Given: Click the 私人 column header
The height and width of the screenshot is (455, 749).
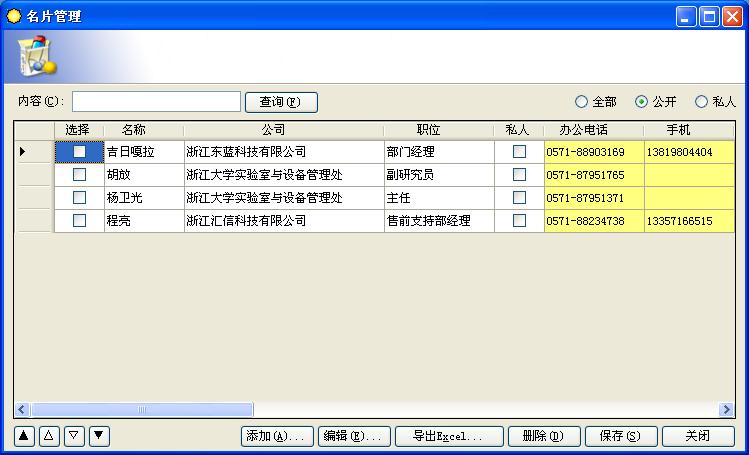Looking at the screenshot, I should [517, 130].
